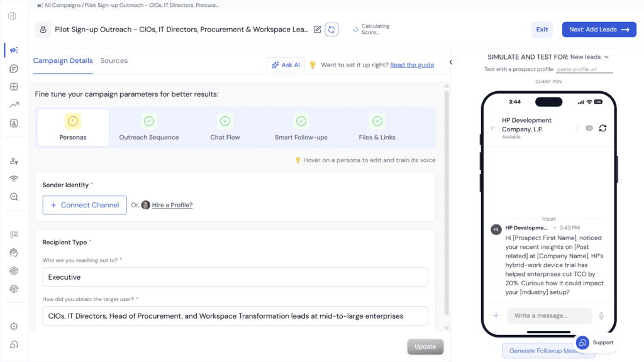
Task: Click Next: Add Leads button
Action: [599, 30]
